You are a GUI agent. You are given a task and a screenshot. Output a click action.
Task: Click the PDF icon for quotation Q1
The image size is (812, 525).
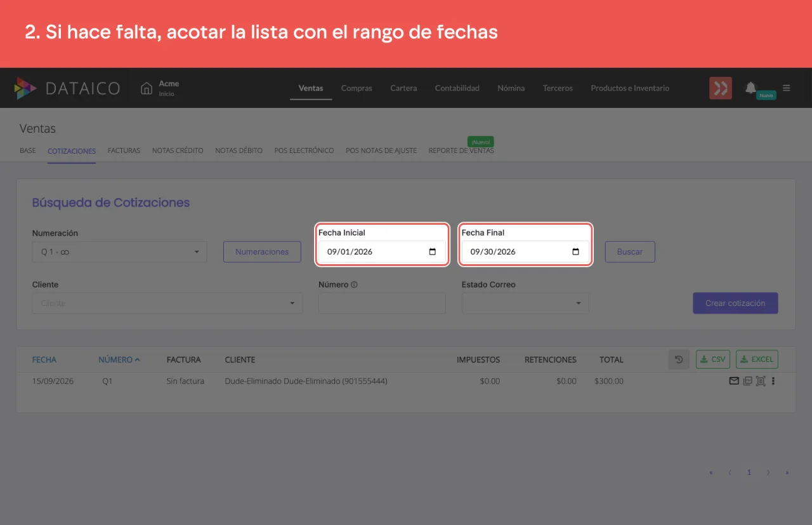[747, 381]
